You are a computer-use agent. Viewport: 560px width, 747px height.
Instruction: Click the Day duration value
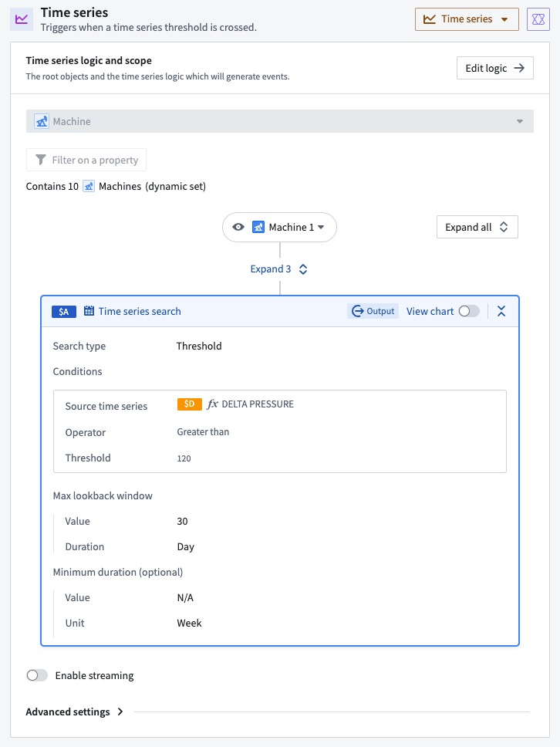coord(186,547)
